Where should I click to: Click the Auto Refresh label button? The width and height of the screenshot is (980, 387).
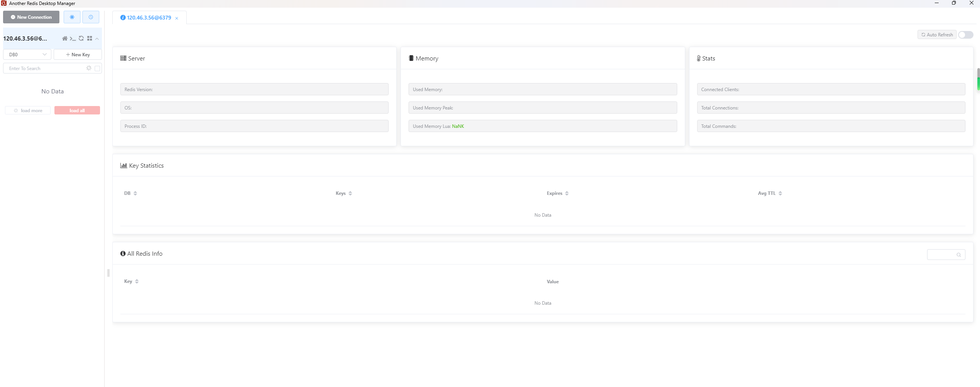[x=937, y=35]
